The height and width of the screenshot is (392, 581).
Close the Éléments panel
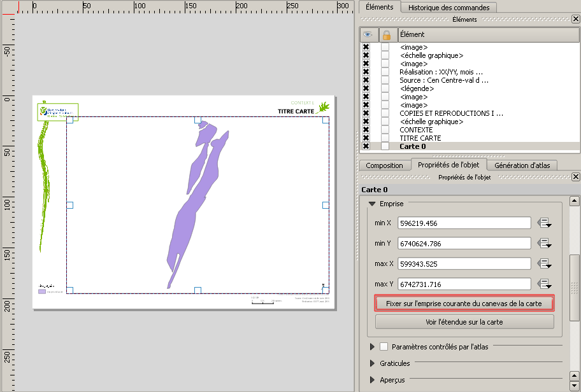click(575, 20)
